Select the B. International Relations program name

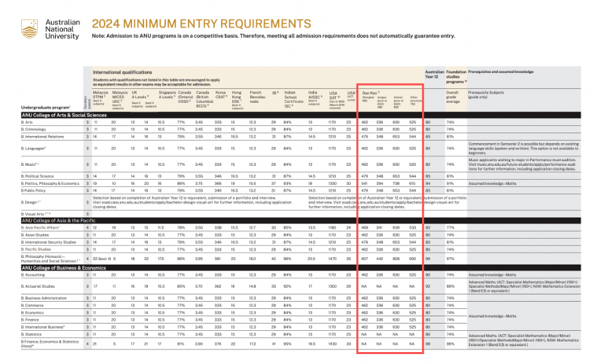(x=42, y=137)
